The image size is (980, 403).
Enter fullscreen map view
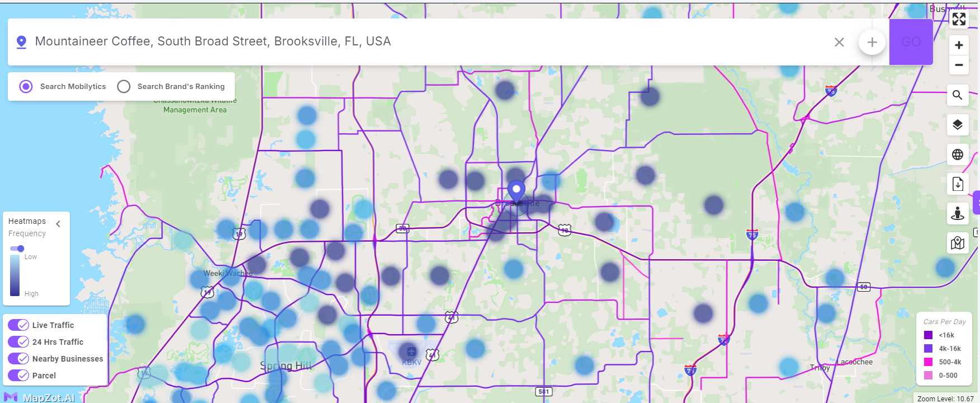pyautogui.click(x=959, y=19)
